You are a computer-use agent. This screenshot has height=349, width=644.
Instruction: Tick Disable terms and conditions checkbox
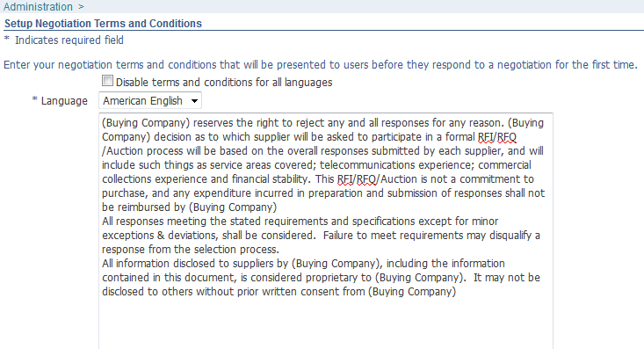tap(107, 81)
